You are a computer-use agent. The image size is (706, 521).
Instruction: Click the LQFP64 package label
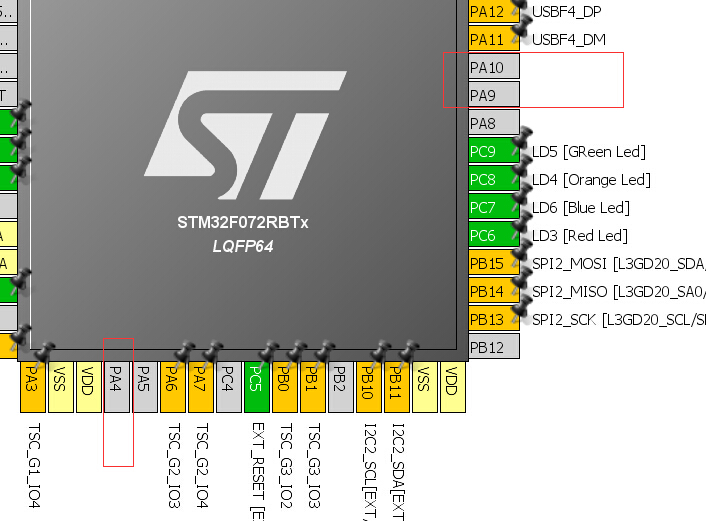coord(243,246)
